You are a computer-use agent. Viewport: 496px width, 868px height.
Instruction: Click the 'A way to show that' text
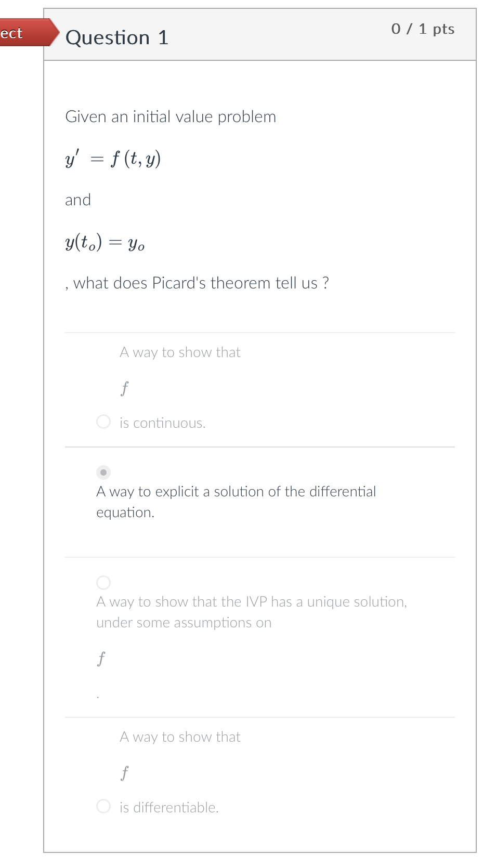pyautogui.click(x=179, y=352)
